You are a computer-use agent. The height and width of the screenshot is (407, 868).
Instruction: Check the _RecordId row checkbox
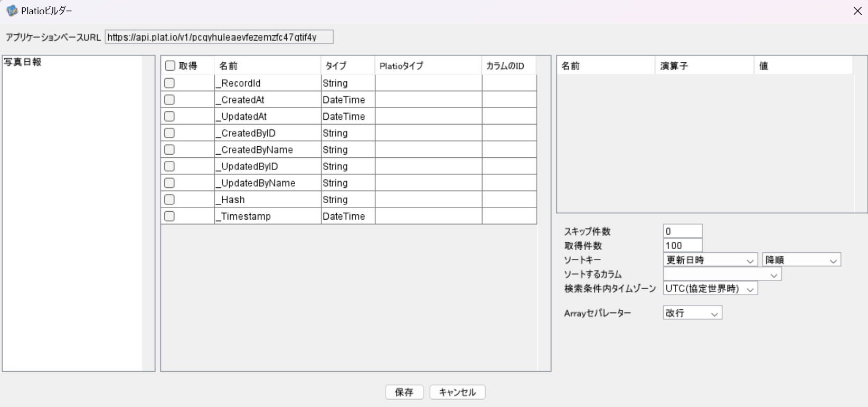(x=169, y=83)
